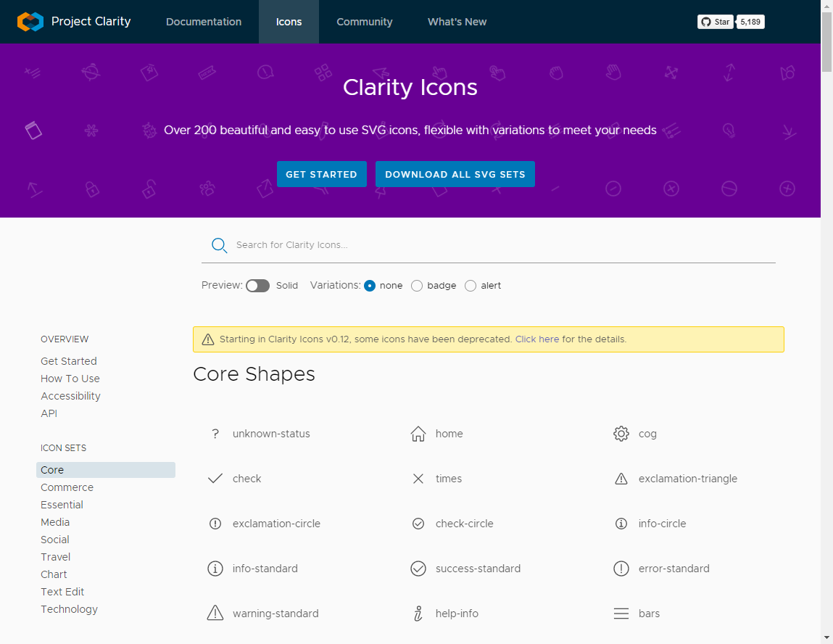Click the home icon in Core Shapes

point(418,434)
